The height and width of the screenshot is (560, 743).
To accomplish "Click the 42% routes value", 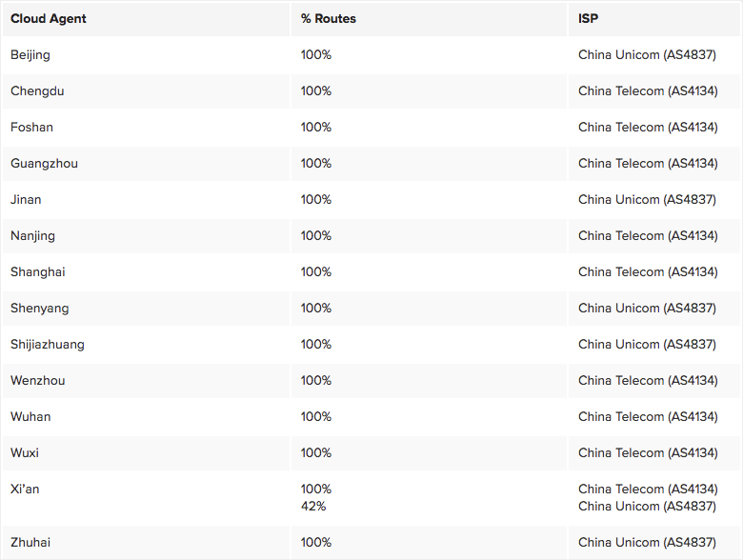I will tap(313, 507).
